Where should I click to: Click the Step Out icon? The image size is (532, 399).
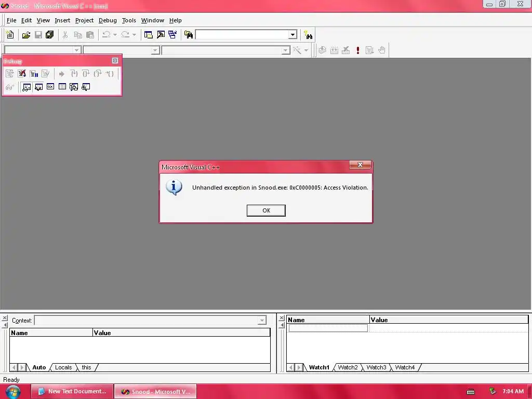pos(98,74)
